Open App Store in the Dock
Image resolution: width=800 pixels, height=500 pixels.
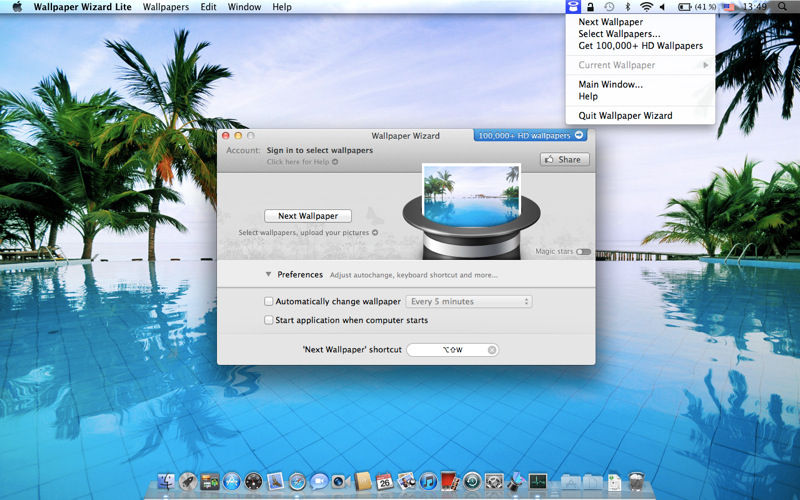pos(232,481)
